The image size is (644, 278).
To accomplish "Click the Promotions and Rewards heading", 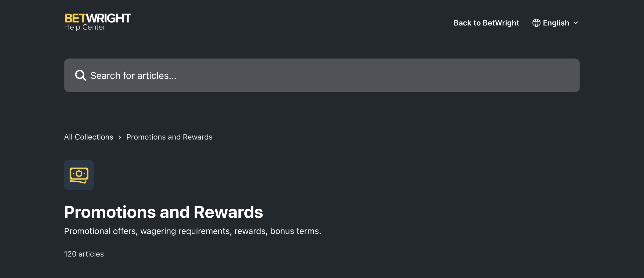I will pos(163,212).
